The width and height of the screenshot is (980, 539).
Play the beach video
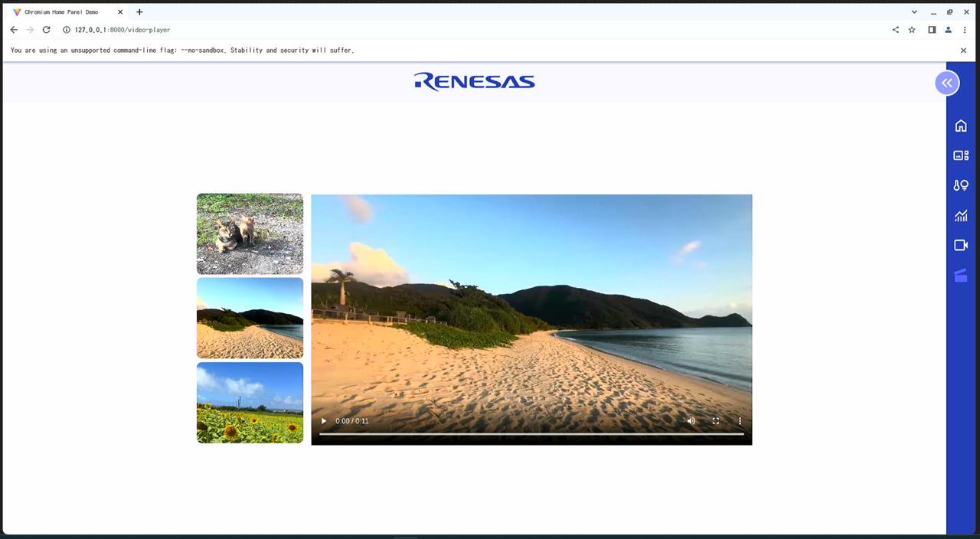point(324,421)
